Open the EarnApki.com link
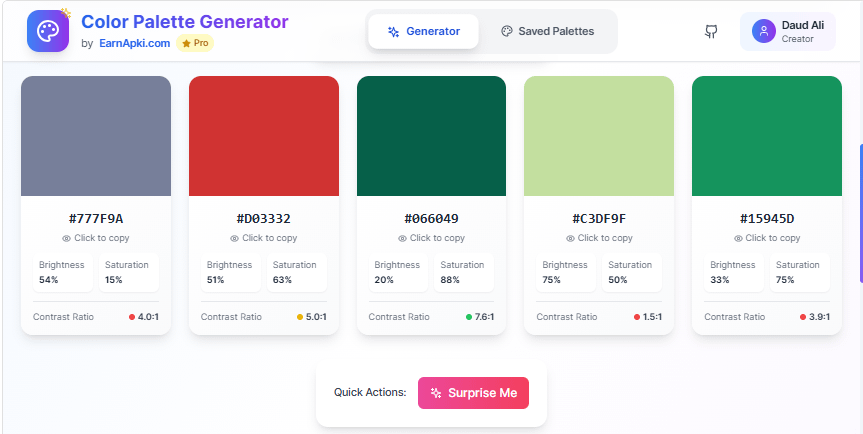Image resolution: width=863 pixels, height=434 pixels. (135, 43)
